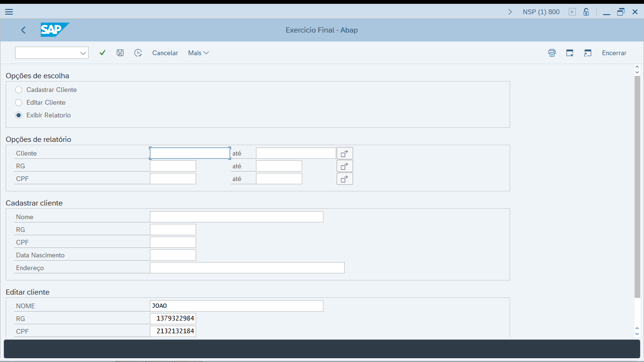Select the Exibir Relatorio radio button
This screenshot has height=362, width=644.
(x=19, y=115)
